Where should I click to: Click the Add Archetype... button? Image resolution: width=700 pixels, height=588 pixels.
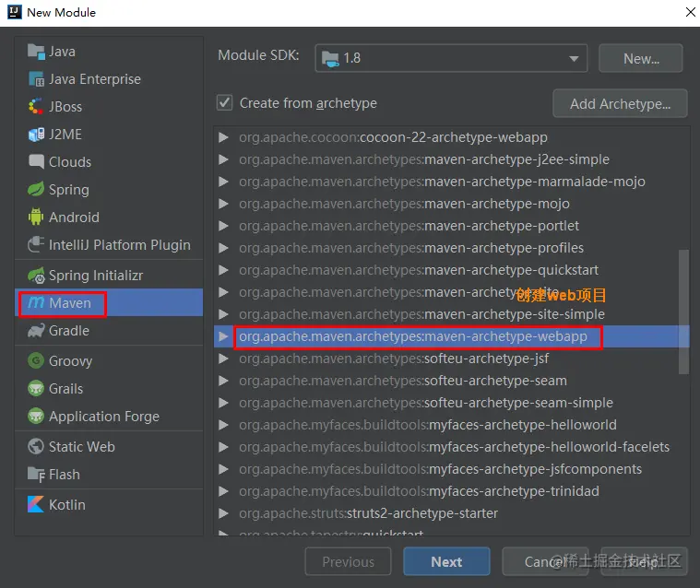(620, 103)
